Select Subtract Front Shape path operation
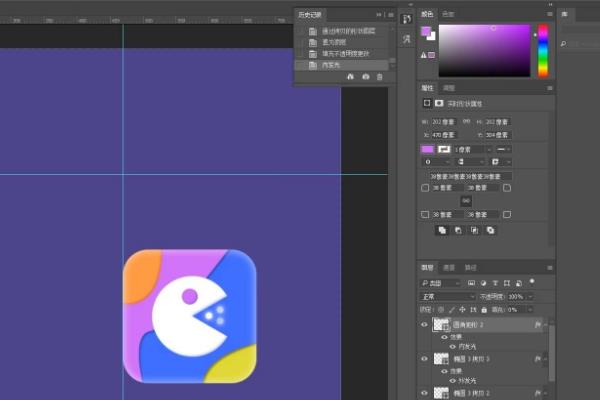 [458, 230]
